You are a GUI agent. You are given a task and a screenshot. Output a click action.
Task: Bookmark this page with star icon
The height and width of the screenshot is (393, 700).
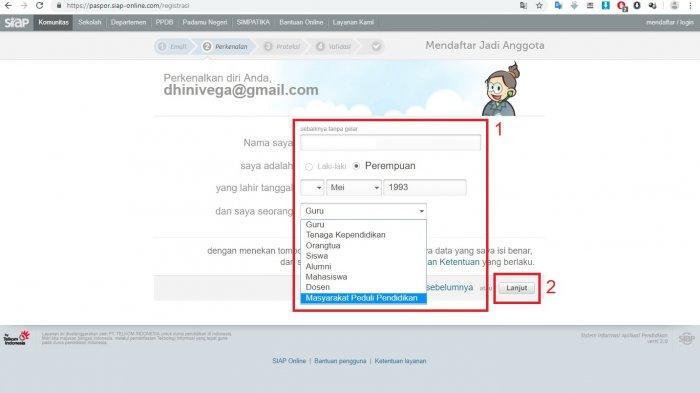539,6
